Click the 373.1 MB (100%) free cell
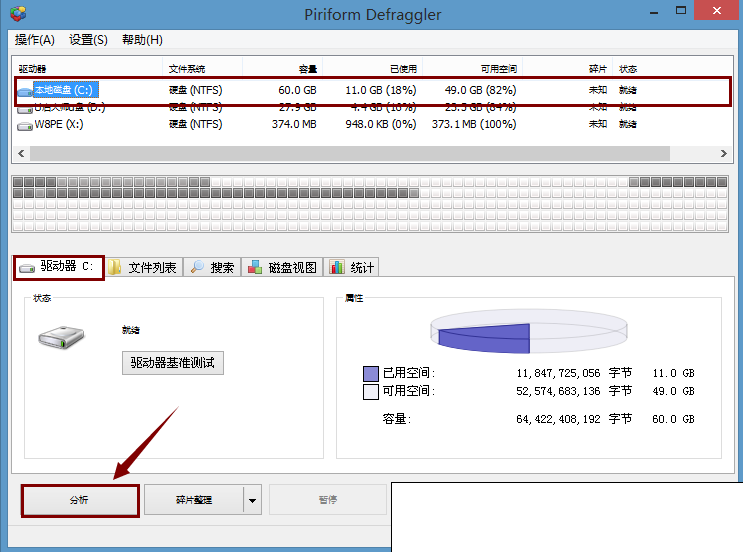Screen dimensions: 743x552 (x=474, y=124)
